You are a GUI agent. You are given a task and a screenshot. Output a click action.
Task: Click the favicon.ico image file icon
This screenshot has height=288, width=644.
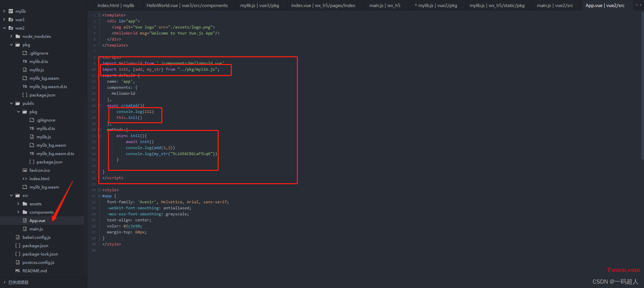pyautogui.click(x=25, y=170)
